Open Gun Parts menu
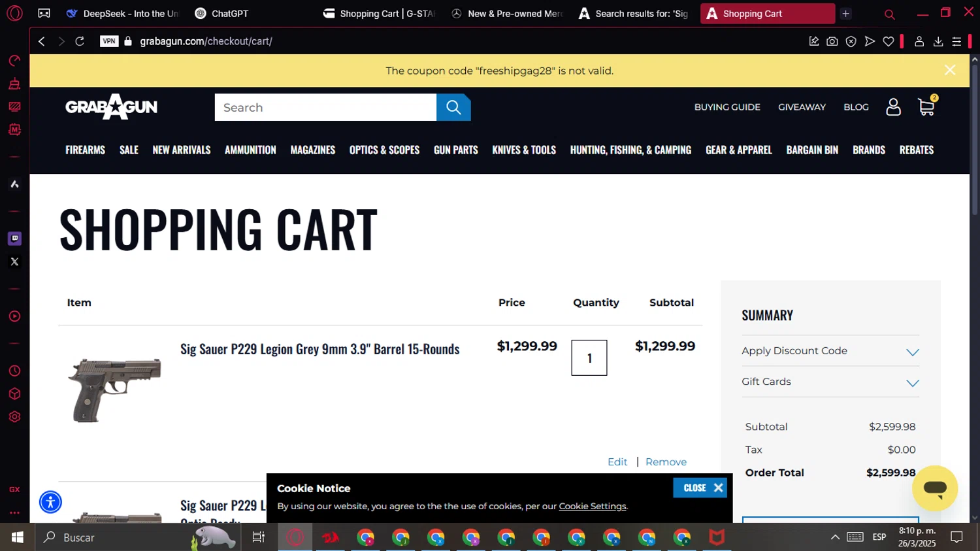Viewport: 980px width, 551px height. click(x=456, y=150)
